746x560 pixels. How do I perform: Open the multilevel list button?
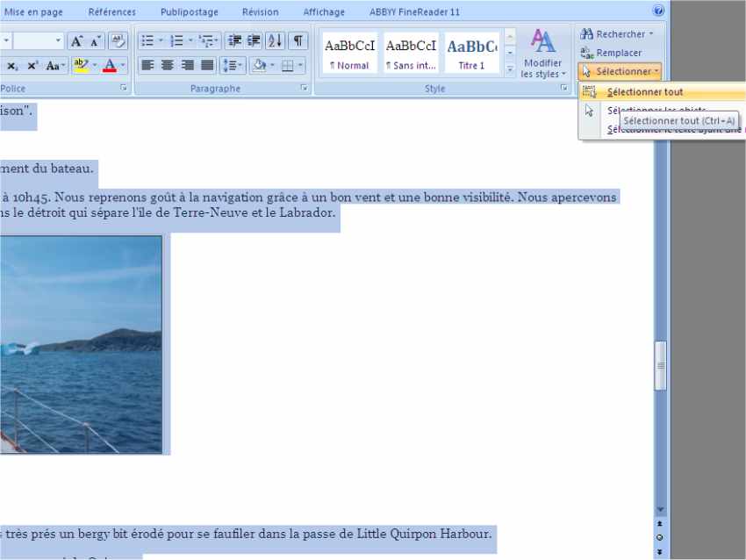click(x=208, y=41)
